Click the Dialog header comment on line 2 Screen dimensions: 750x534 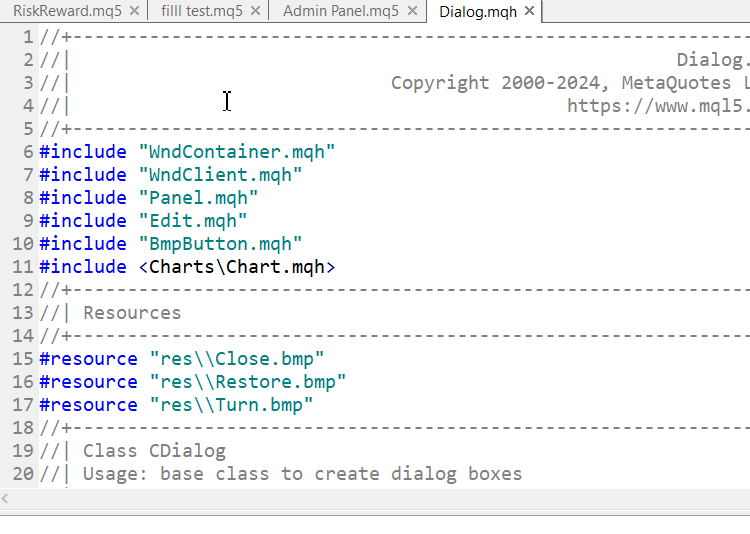click(713, 60)
